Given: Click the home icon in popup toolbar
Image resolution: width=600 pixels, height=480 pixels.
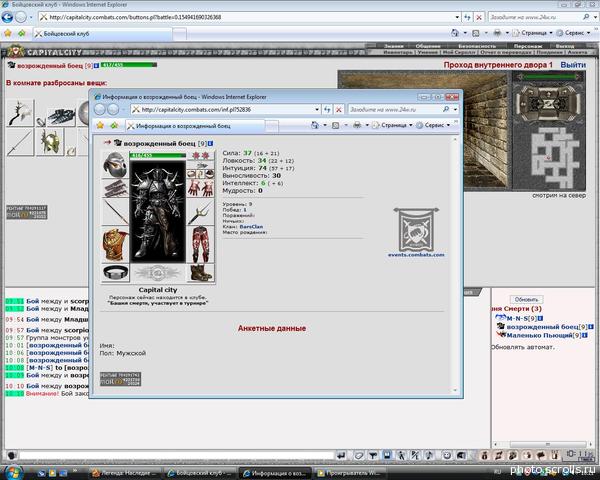Looking at the screenshot, I should (x=315, y=125).
